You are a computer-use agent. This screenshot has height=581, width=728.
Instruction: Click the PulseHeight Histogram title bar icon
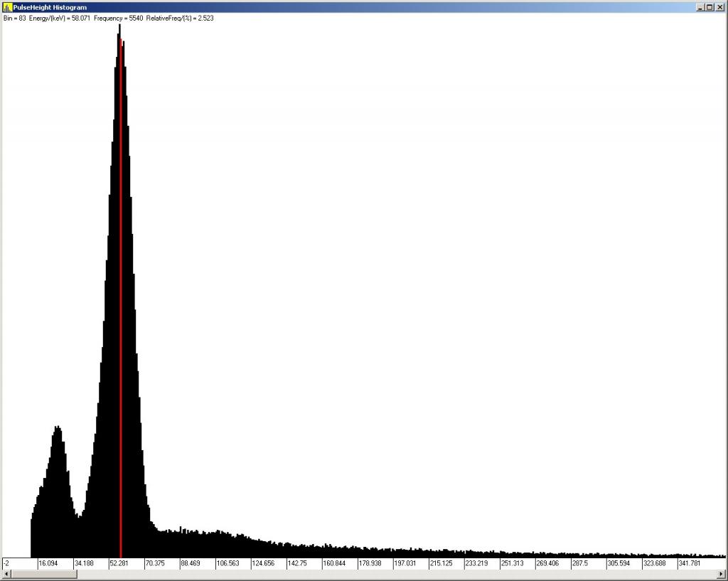[7, 7]
